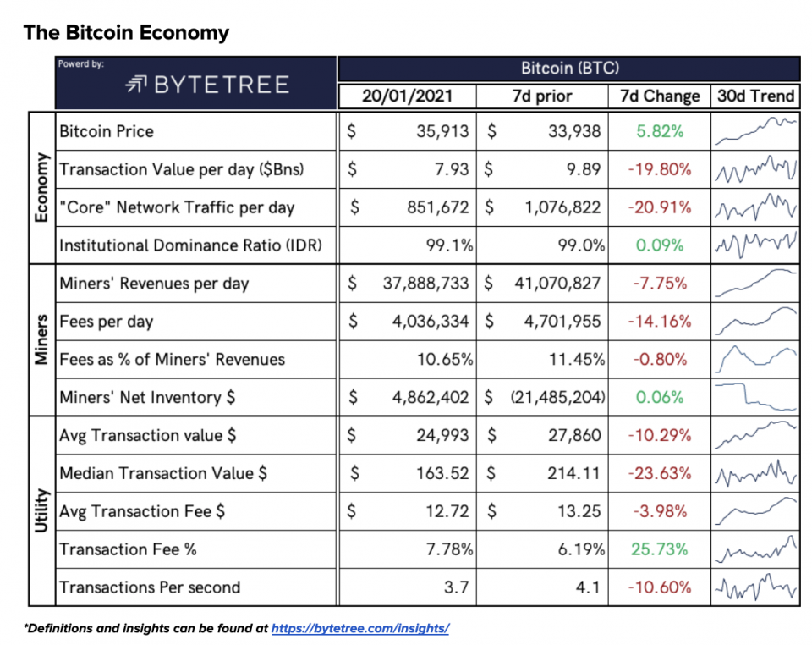Image resolution: width=812 pixels, height=645 pixels.
Task: Open the bytetree.com/insights link
Action: tap(359, 628)
